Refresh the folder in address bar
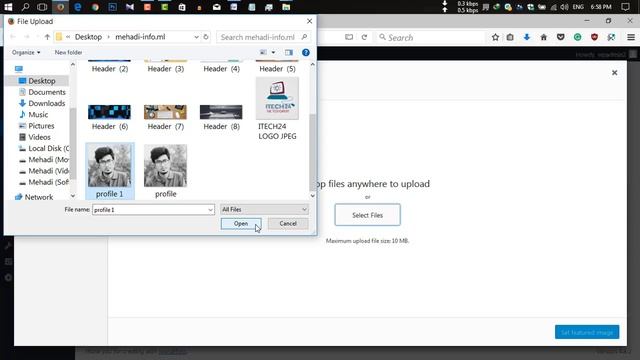Viewport: 640px width, 360px height. click(x=206, y=37)
